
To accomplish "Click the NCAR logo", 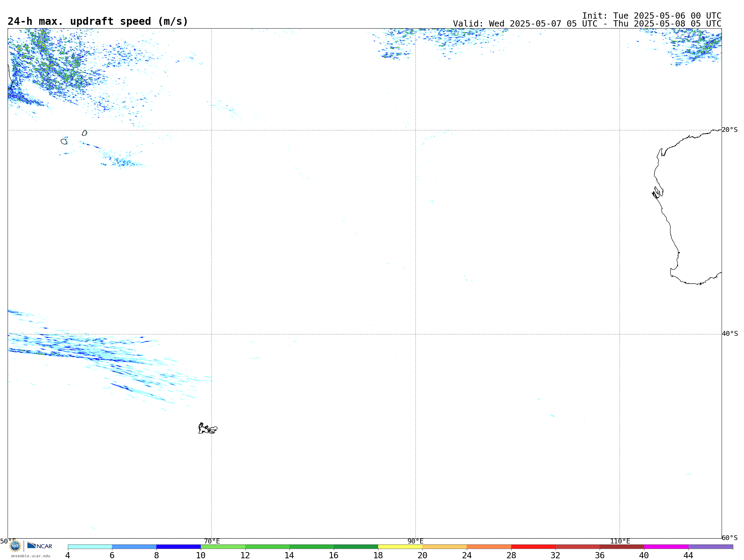I will click(x=40, y=546).
